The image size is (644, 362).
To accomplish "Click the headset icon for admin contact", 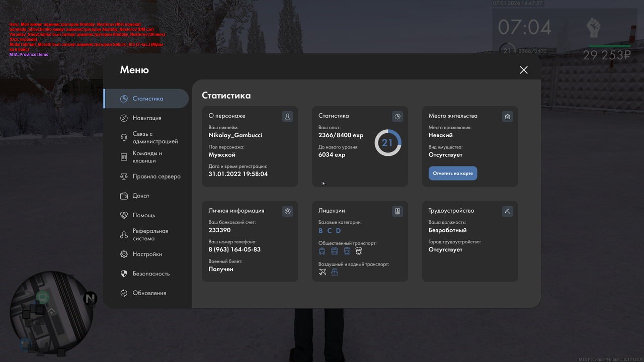I will [x=124, y=138].
